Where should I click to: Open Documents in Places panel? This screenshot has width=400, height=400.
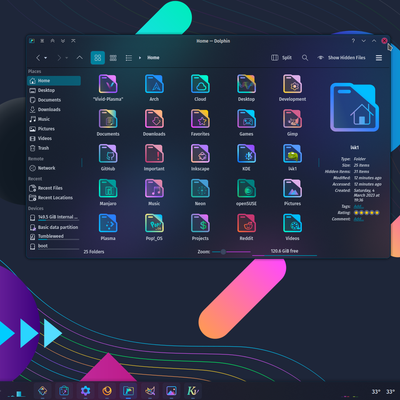coord(54,100)
